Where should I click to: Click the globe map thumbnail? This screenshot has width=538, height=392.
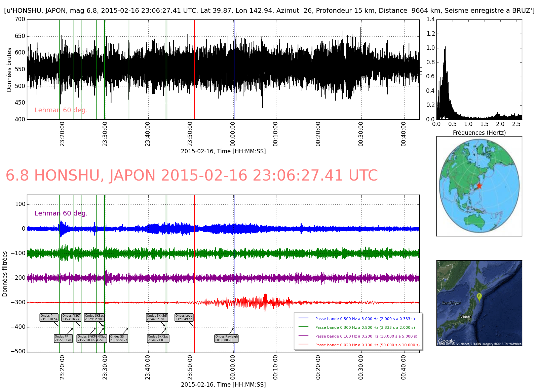point(479,186)
